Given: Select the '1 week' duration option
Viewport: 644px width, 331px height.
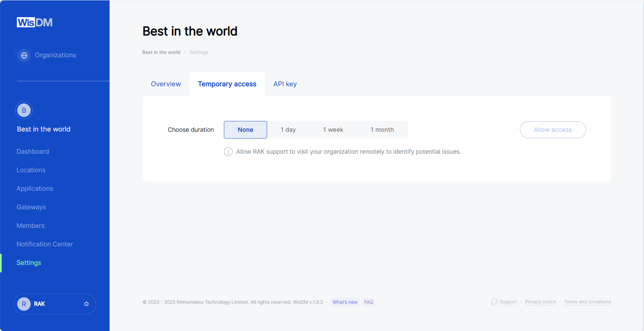Looking at the screenshot, I should [x=333, y=129].
